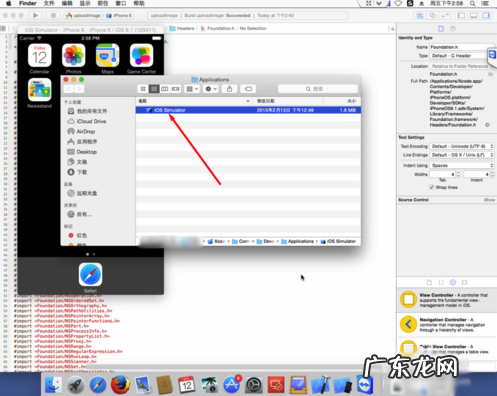This screenshot has width=497, height=396.
Task: Sort Finder list by size column
Action: pyautogui.click(x=342, y=101)
